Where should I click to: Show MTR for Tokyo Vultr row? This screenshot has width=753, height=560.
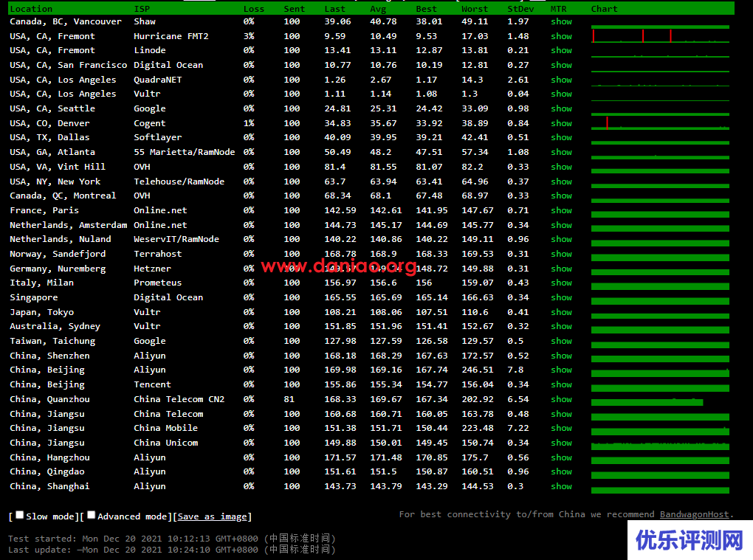(561, 312)
